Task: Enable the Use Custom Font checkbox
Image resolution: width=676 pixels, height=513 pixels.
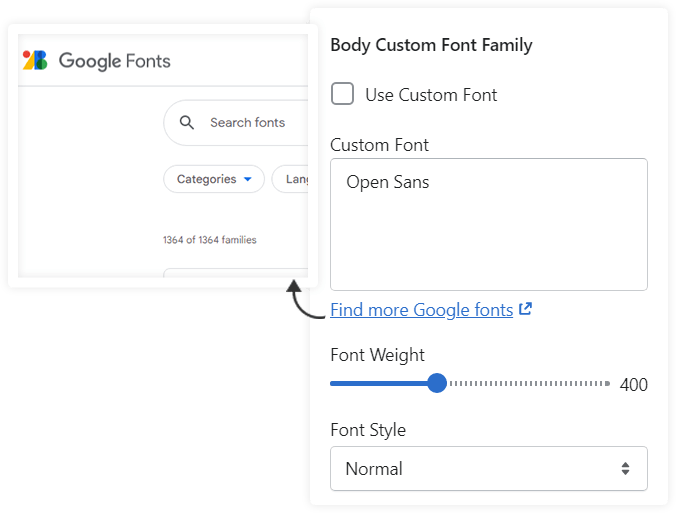Action: [x=343, y=95]
